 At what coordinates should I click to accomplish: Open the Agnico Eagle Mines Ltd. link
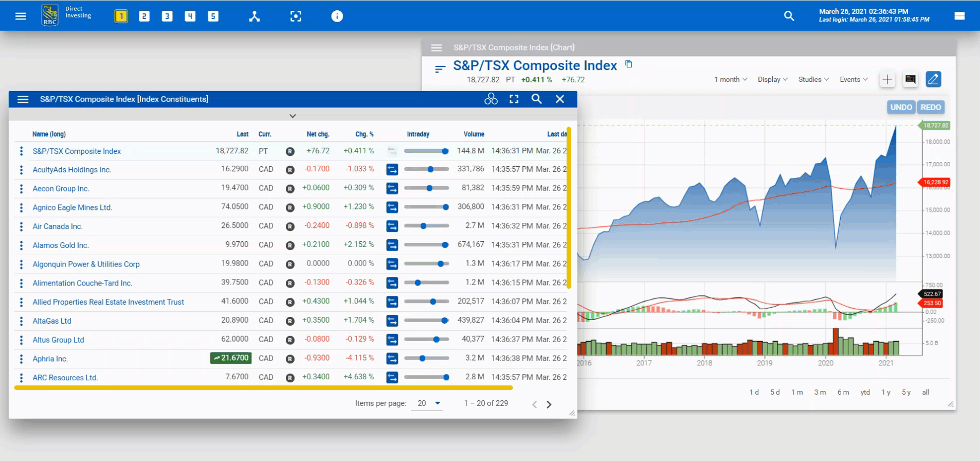point(72,207)
